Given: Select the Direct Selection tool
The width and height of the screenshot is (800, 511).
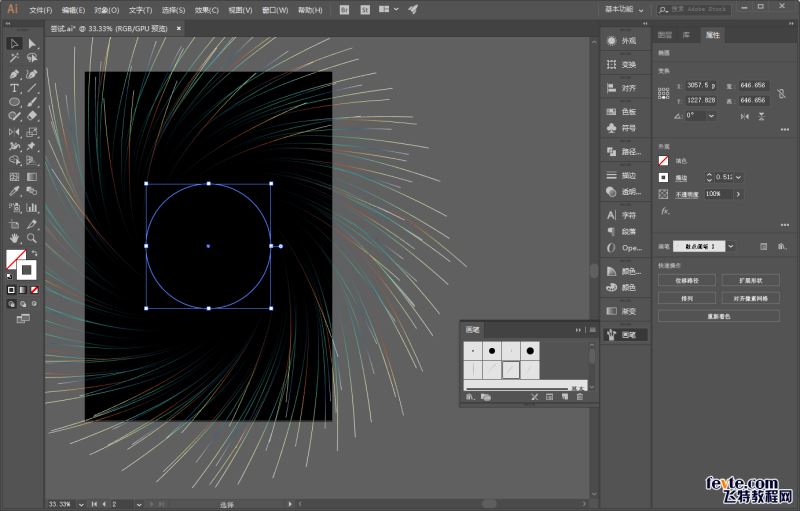Looking at the screenshot, I should (32, 44).
